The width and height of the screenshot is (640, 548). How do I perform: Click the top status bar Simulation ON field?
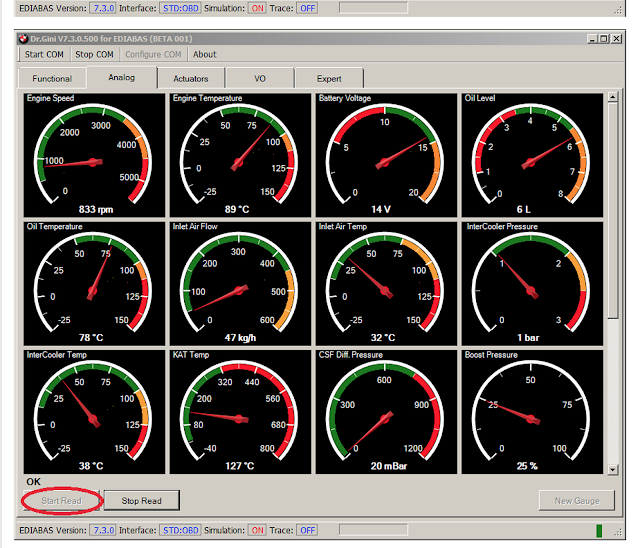258,8
